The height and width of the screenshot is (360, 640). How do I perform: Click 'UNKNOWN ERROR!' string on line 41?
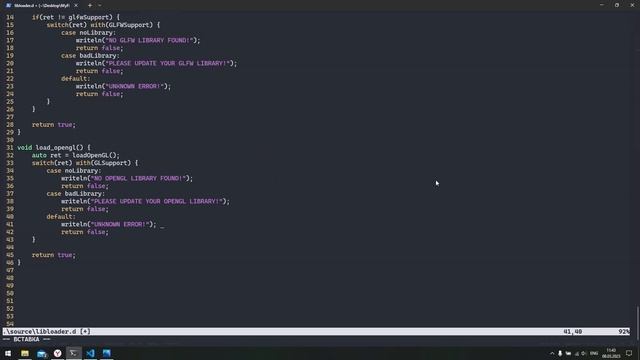tap(120, 224)
